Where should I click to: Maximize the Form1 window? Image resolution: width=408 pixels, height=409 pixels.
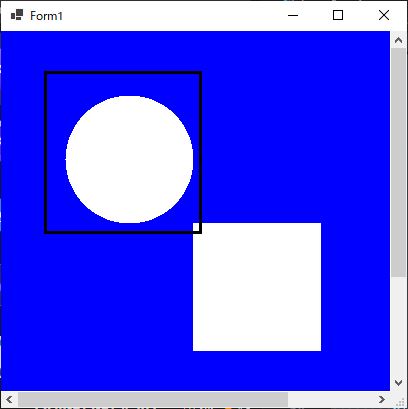pos(338,15)
